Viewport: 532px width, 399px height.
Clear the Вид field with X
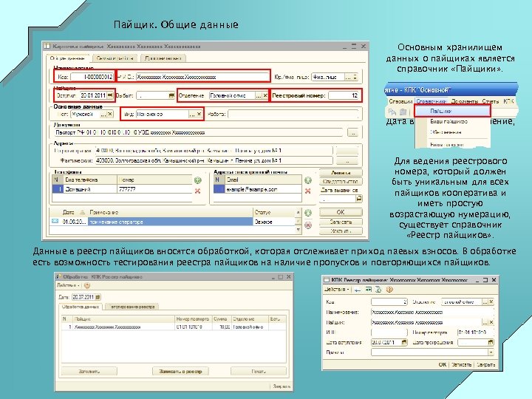point(199,115)
